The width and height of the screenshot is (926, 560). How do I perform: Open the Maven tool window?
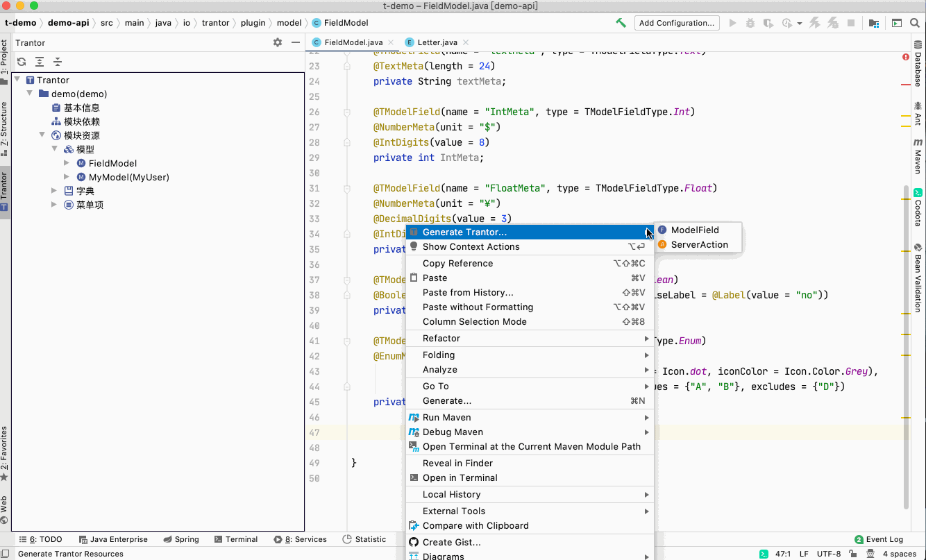coord(918,156)
